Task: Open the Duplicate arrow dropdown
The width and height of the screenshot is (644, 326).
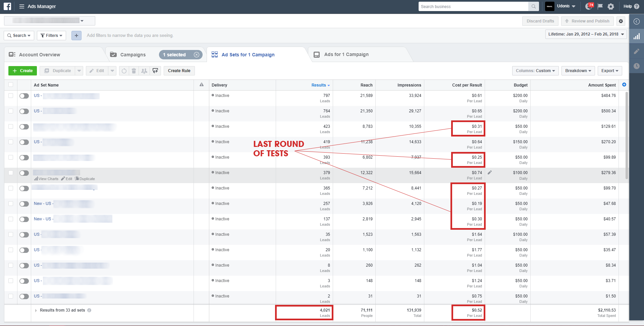Action: pyautogui.click(x=79, y=71)
